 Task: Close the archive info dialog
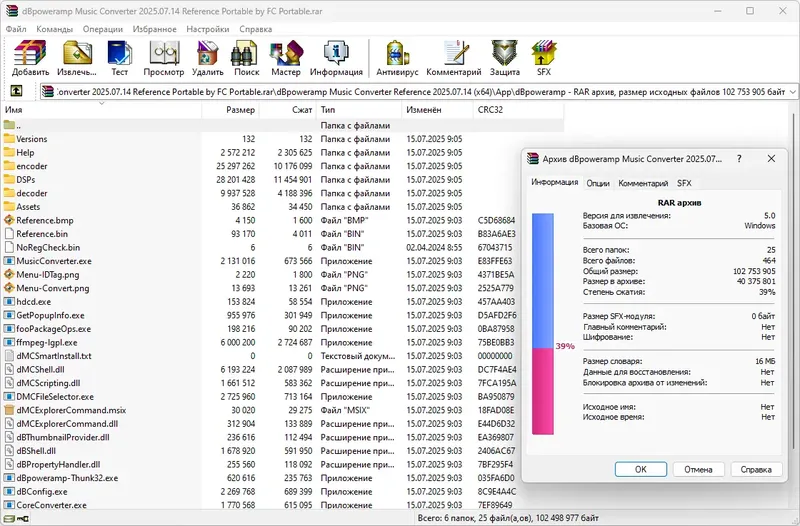(771, 159)
